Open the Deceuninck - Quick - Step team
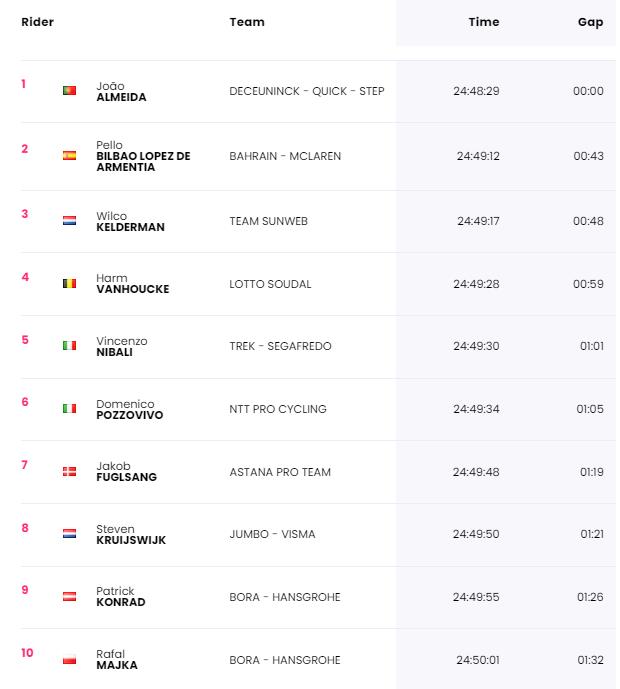 307,91
